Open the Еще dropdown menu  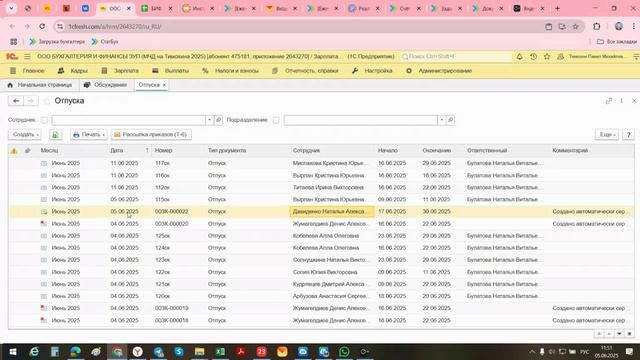point(607,135)
